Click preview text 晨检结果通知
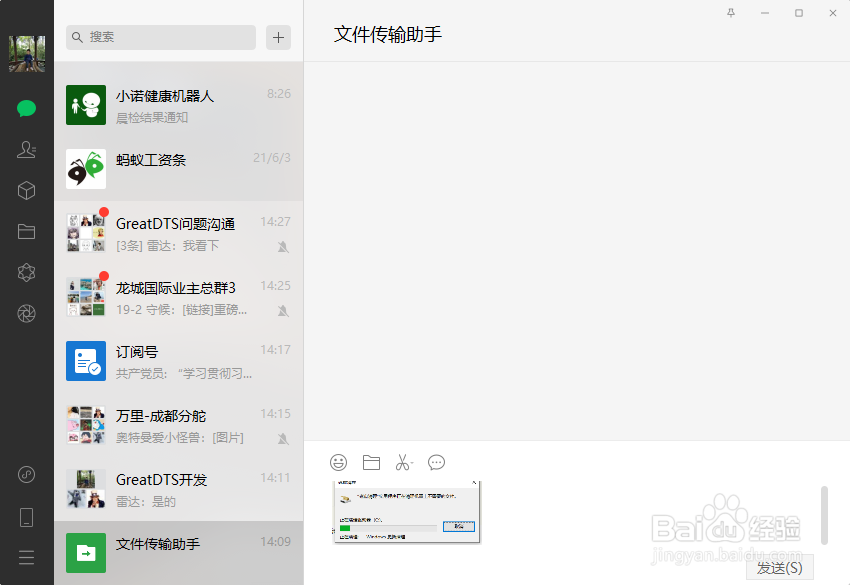 (152, 118)
